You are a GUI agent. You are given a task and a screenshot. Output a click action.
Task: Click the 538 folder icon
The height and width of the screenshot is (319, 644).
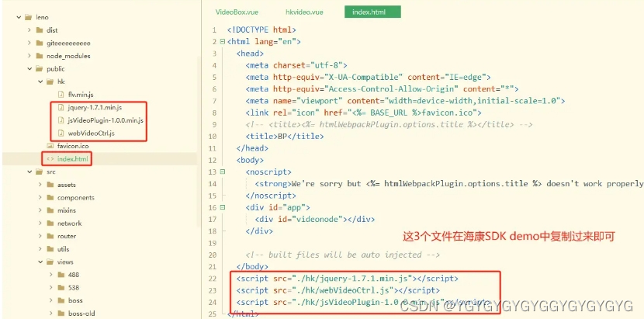61,287
